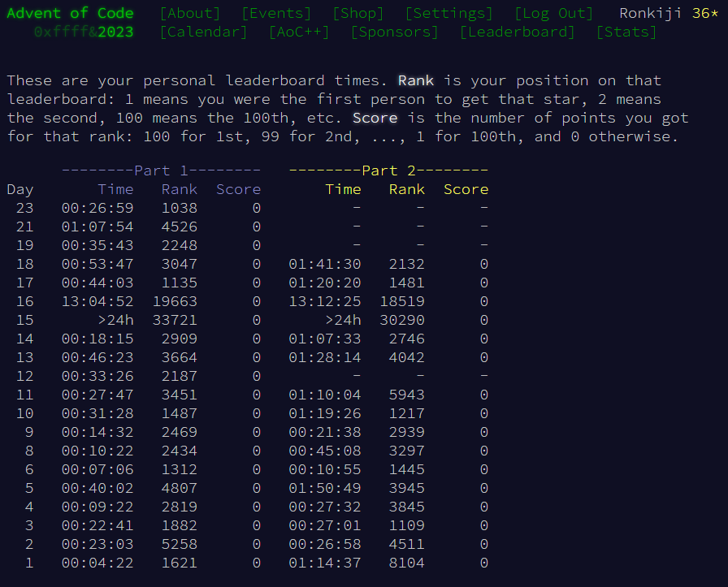Click the Part 1 Time column header

point(115,189)
